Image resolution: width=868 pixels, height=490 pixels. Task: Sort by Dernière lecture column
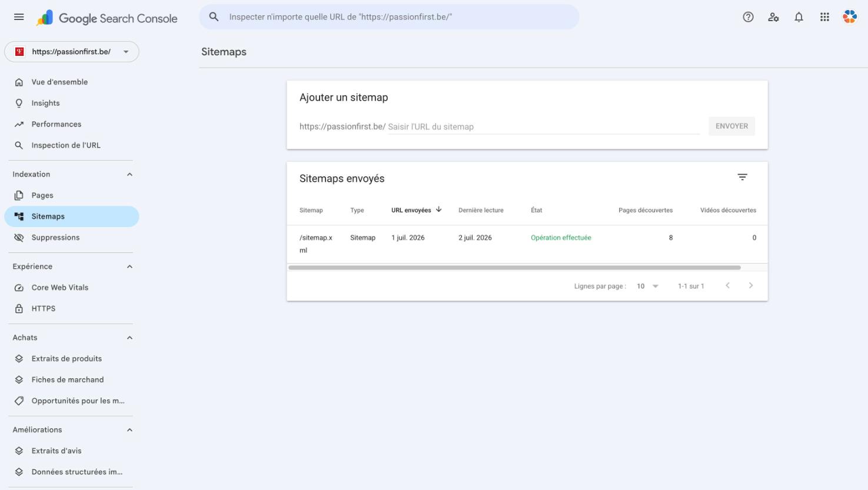point(481,210)
